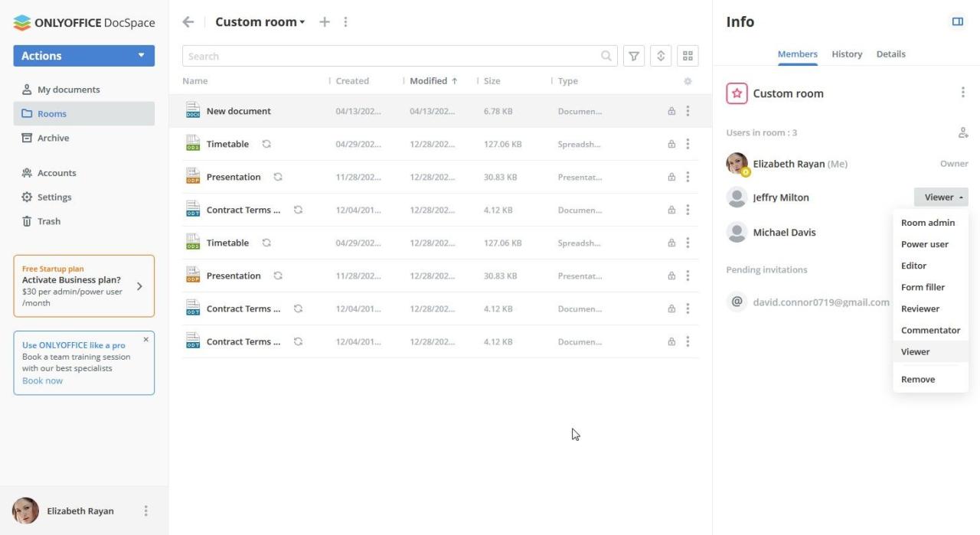Open My documents in the sidebar
This screenshot has width=980, height=535.
pyautogui.click(x=84, y=90)
